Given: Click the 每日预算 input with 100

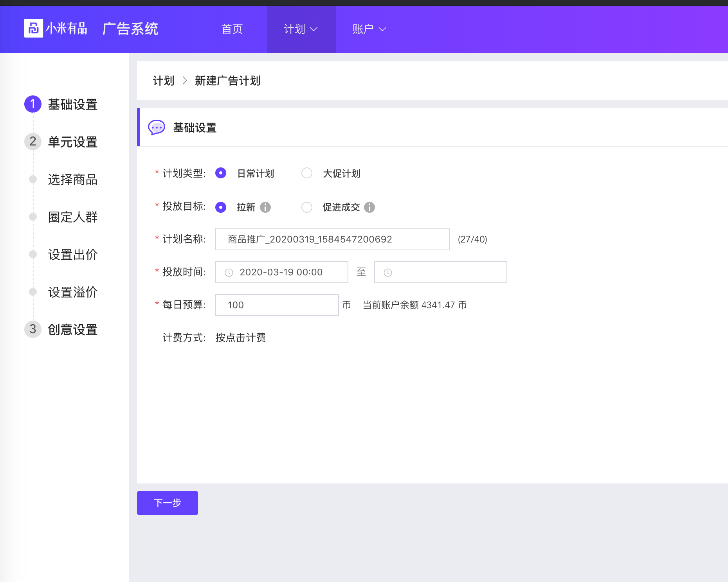Looking at the screenshot, I should [x=277, y=305].
